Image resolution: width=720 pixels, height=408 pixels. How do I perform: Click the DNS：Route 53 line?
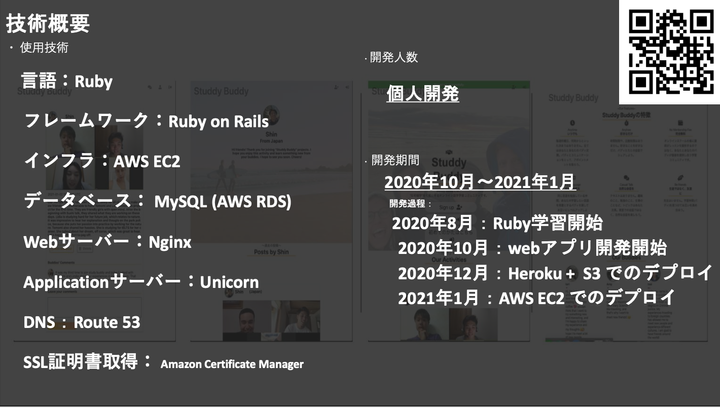tap(82, 322)
